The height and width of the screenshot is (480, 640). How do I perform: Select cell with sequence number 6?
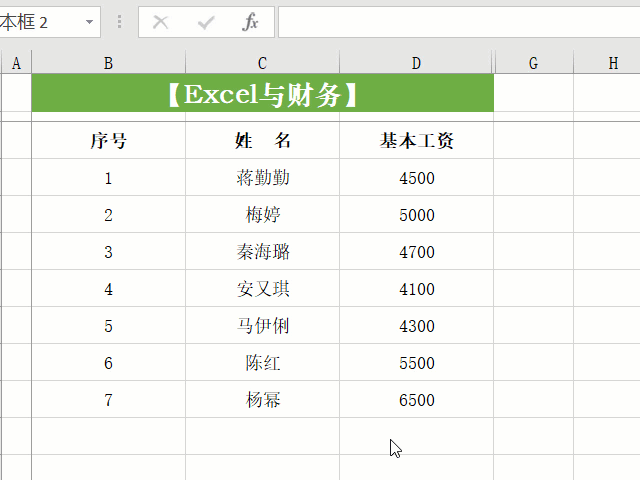(x=108, y=362)
